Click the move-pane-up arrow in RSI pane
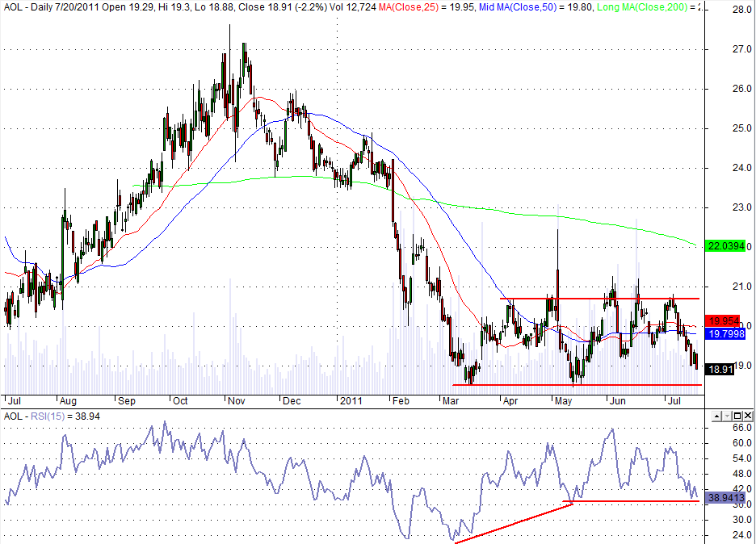This screenshot has height=544, width=756. (717, 416)
